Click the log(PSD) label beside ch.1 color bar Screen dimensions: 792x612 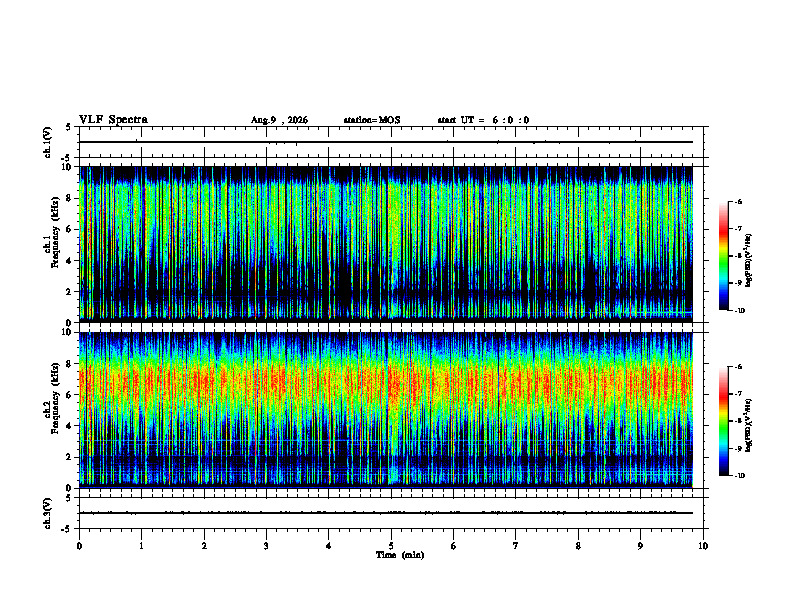[749, 261]
